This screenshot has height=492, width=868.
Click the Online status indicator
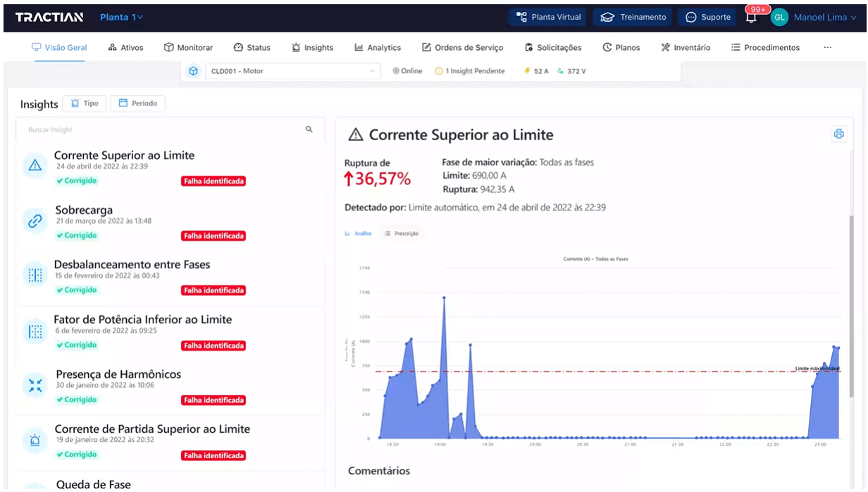tap(407, 71)
